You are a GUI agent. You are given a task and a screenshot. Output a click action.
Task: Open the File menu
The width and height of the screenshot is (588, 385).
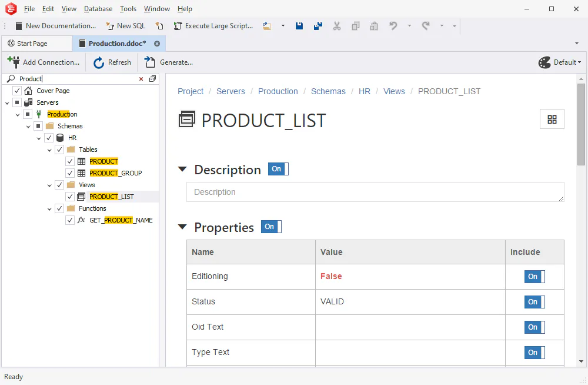(x=29, y=9)
